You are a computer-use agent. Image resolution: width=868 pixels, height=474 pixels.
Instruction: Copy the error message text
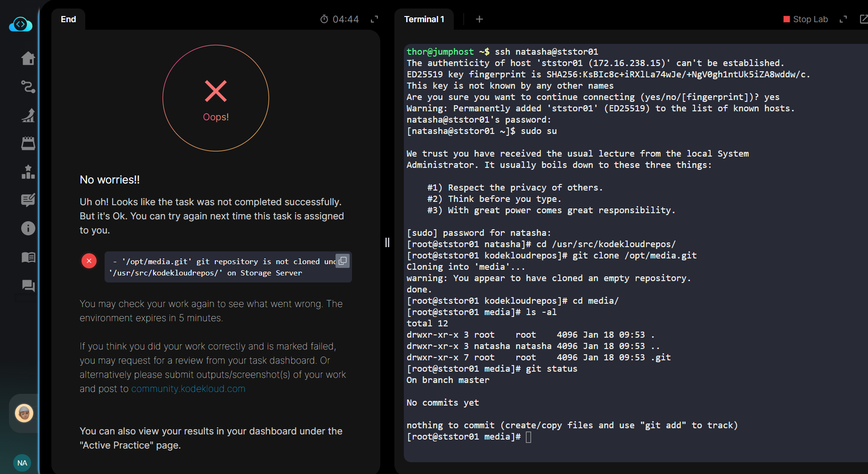(x=343, y=261)
